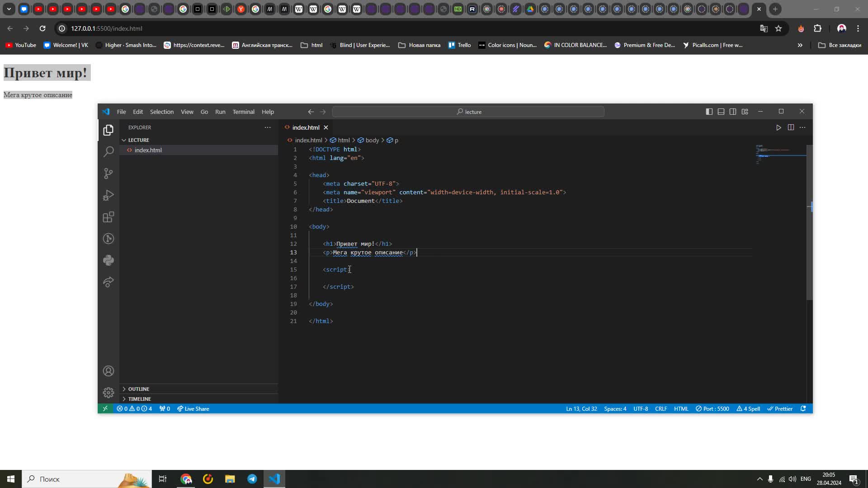This screenshot has width=868, height=488.
Task: Open Все закладки bookmarks folder
Action: coord(840,45)
